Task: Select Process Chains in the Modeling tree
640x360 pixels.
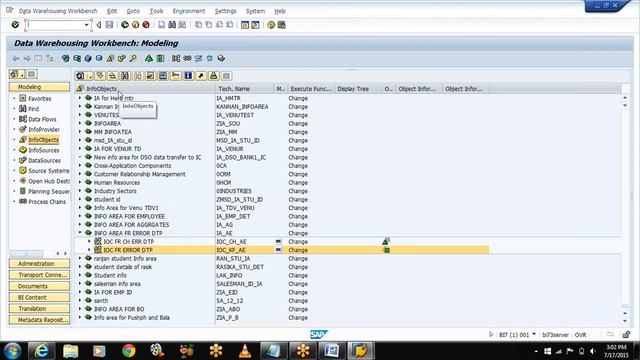Action: (x=47, y=202)
